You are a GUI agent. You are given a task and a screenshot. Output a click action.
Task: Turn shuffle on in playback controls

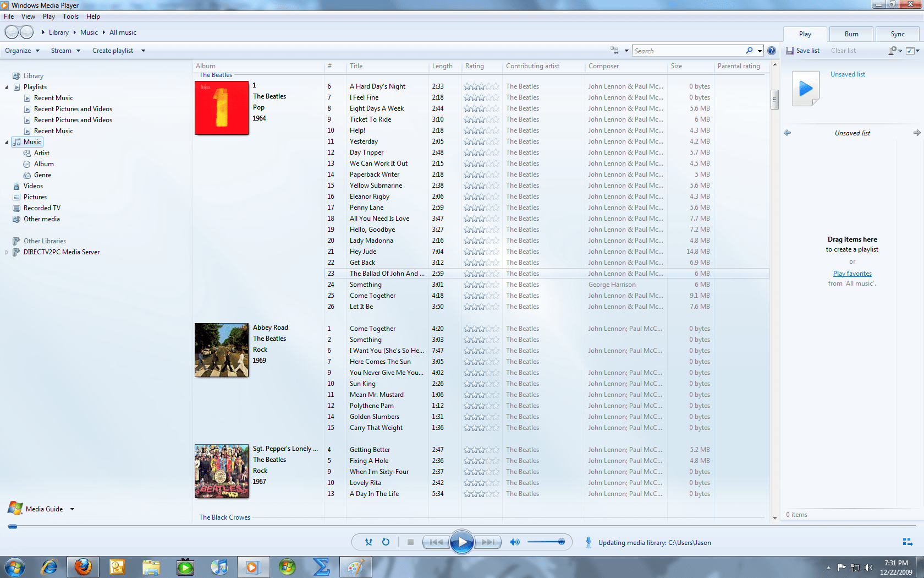369,542
